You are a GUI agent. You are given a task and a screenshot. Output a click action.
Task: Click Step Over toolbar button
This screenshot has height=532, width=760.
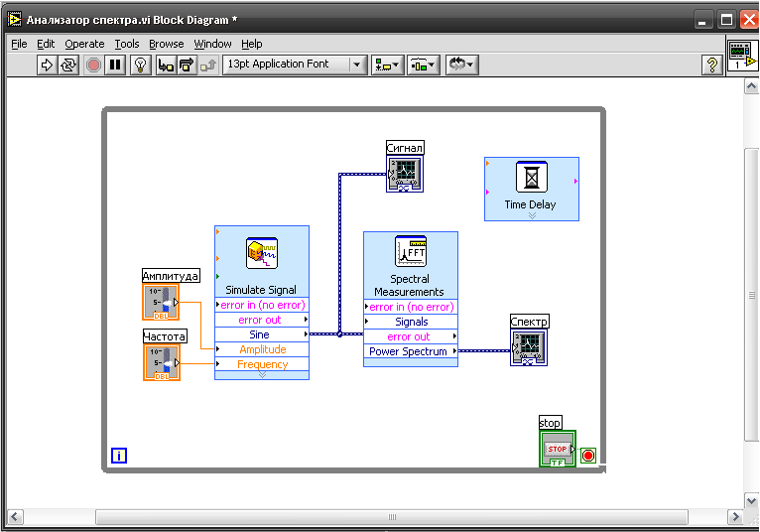click(187, 65)
